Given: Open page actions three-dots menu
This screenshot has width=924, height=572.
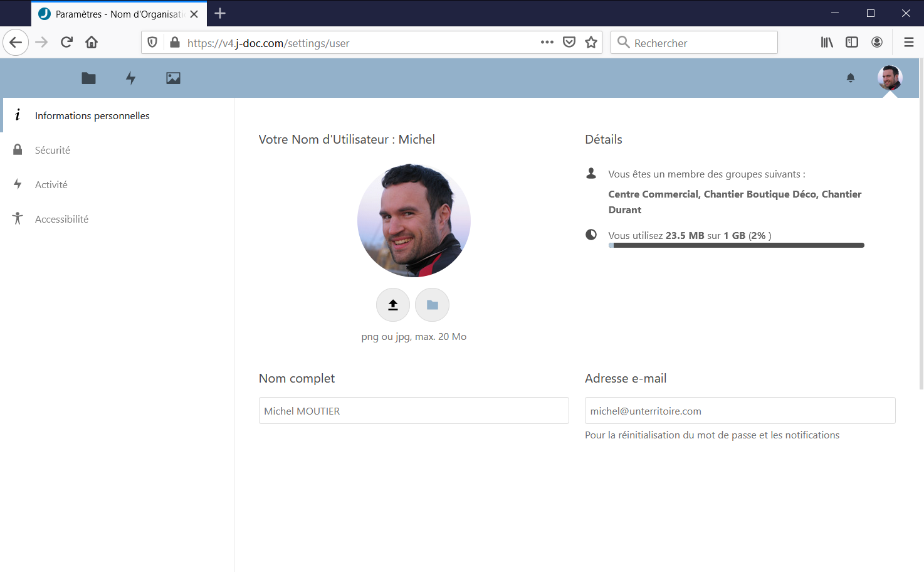Looking at the screenshot, I should (547, 43).
